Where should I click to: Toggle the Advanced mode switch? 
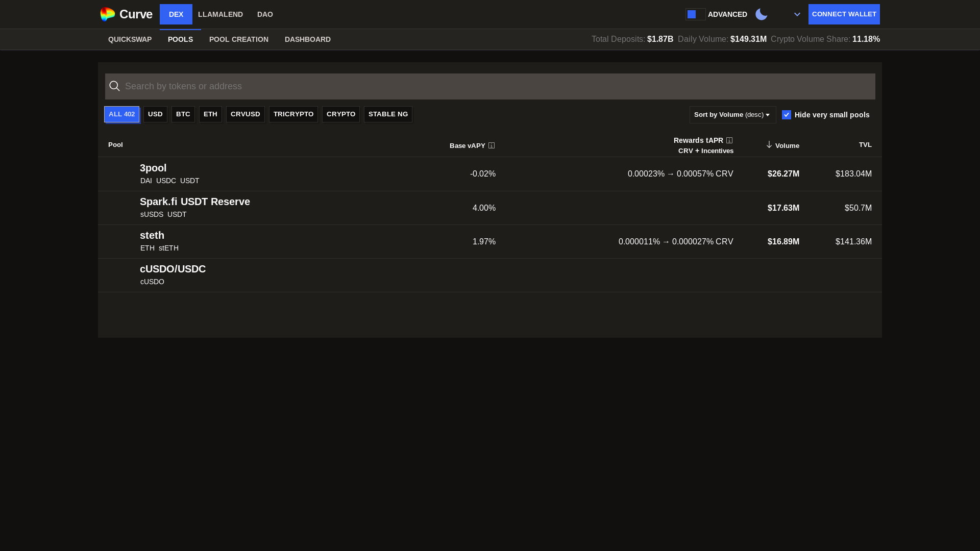[695, 14]
